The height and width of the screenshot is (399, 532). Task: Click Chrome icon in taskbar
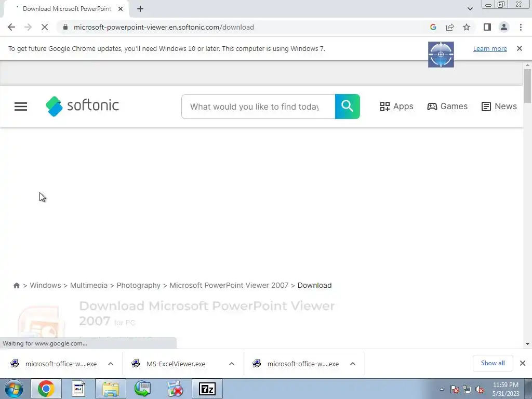[46, 389]
